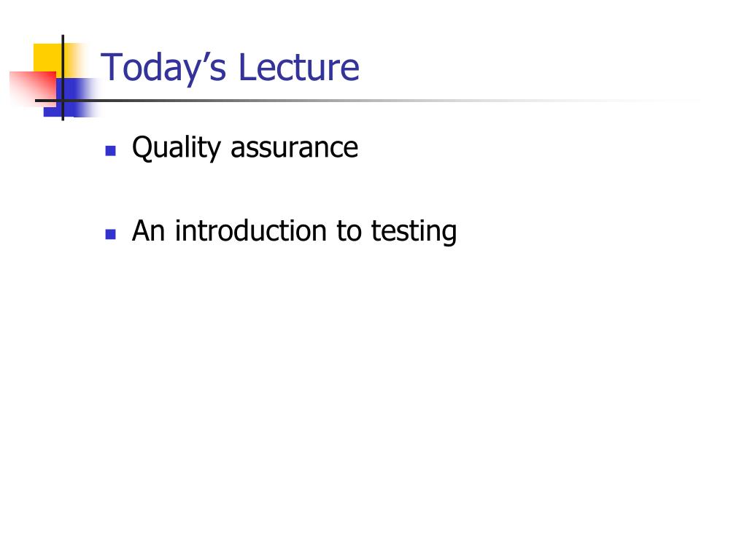Viewport: 747px width, 560px height.
Task: Click the word "to" in second bullet
Action: (x=349, y=231)
